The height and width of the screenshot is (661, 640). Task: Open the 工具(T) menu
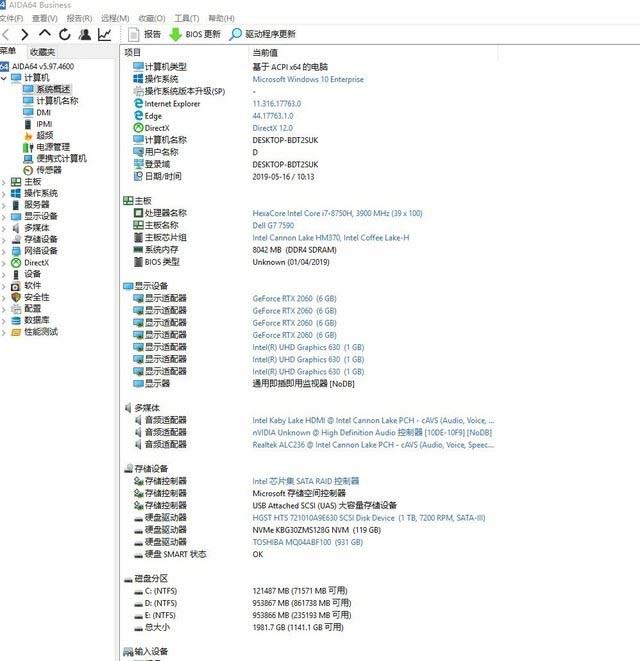tap(187, 19)
